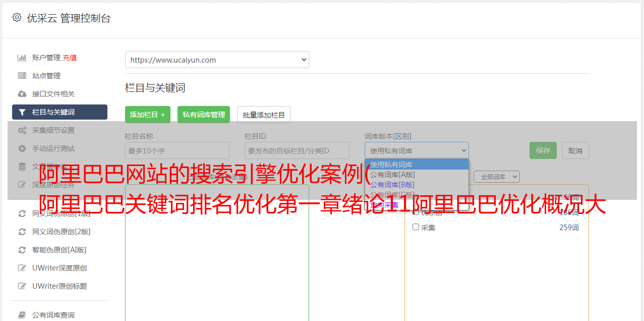Open 站点管理 via its server icon
The image size is (644, 321).
[x=22, y=76]
